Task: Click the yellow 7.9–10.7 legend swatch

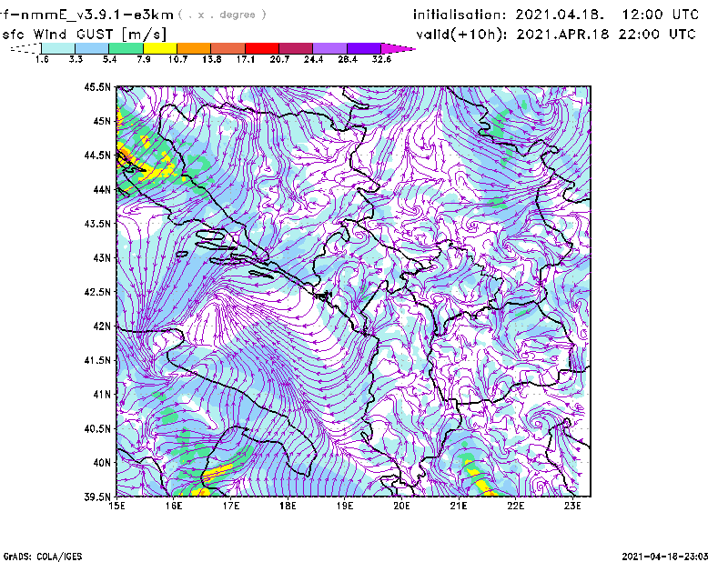Action: coord(160,48)
